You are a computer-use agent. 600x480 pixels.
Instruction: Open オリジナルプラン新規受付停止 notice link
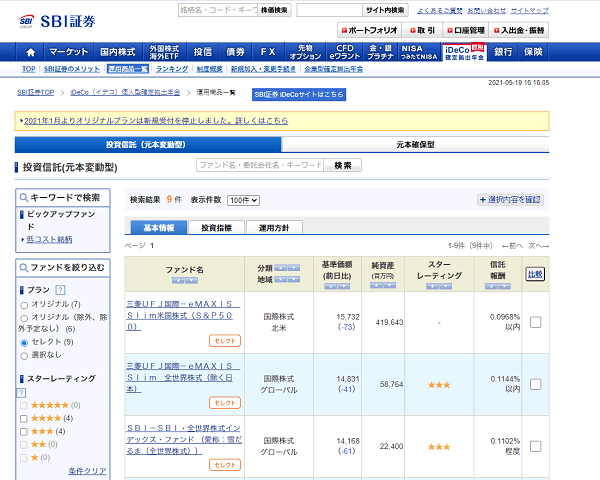click(x=156, y=121)
